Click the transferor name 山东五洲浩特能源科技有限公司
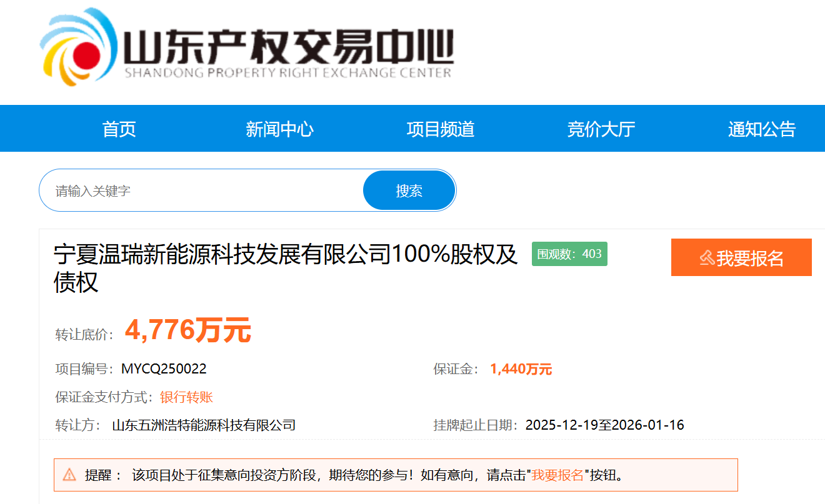 click(203, 425)
